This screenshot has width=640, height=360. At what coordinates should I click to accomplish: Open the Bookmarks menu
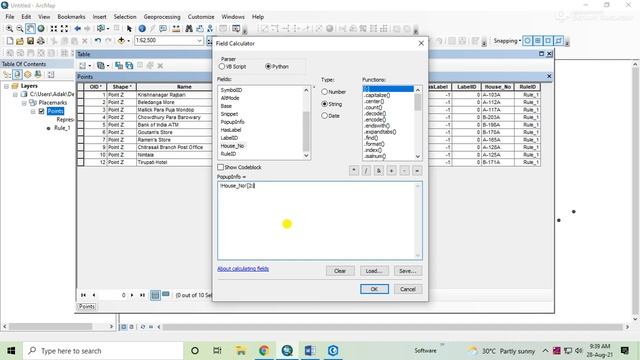click(71, 17)
